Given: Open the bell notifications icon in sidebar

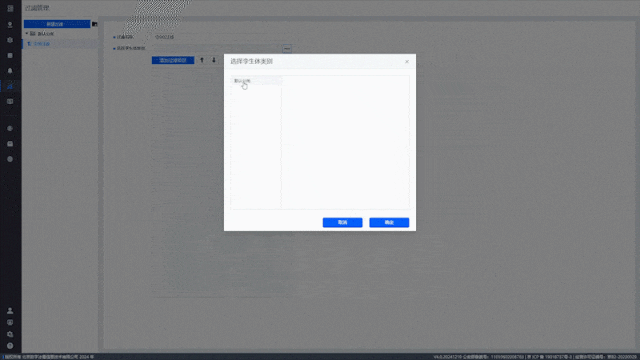Looking at the screenshot, I should tap(10, 71).
